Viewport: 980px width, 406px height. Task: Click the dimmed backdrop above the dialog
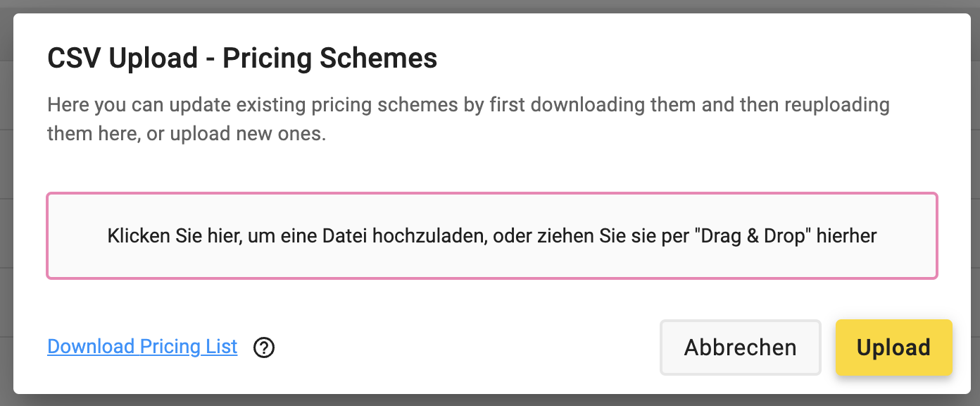(490, 6)
